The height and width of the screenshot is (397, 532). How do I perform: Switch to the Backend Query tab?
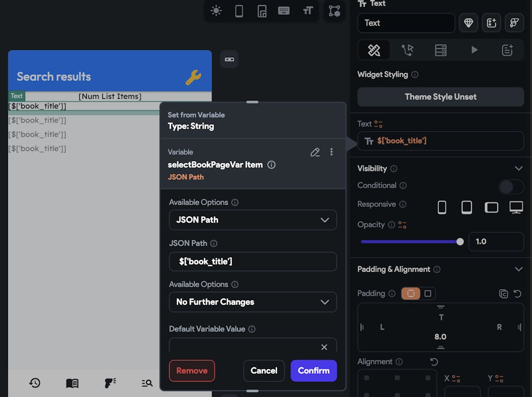440,50
